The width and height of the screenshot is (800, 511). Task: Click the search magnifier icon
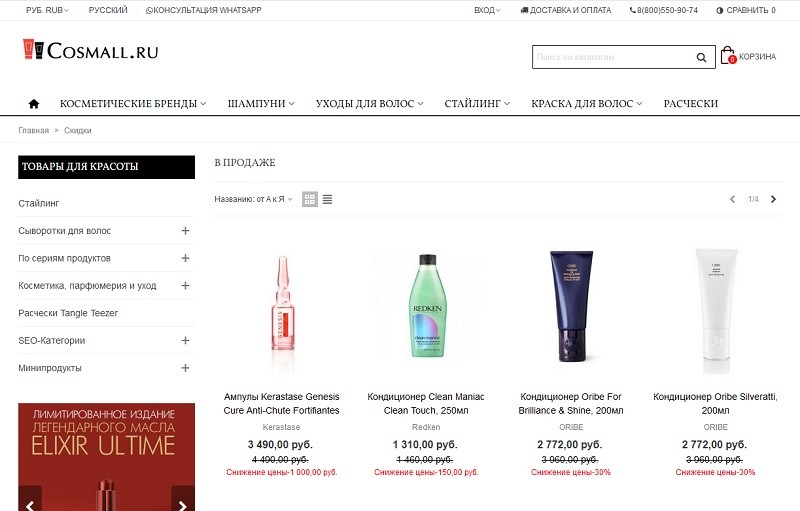coord(702,57)
